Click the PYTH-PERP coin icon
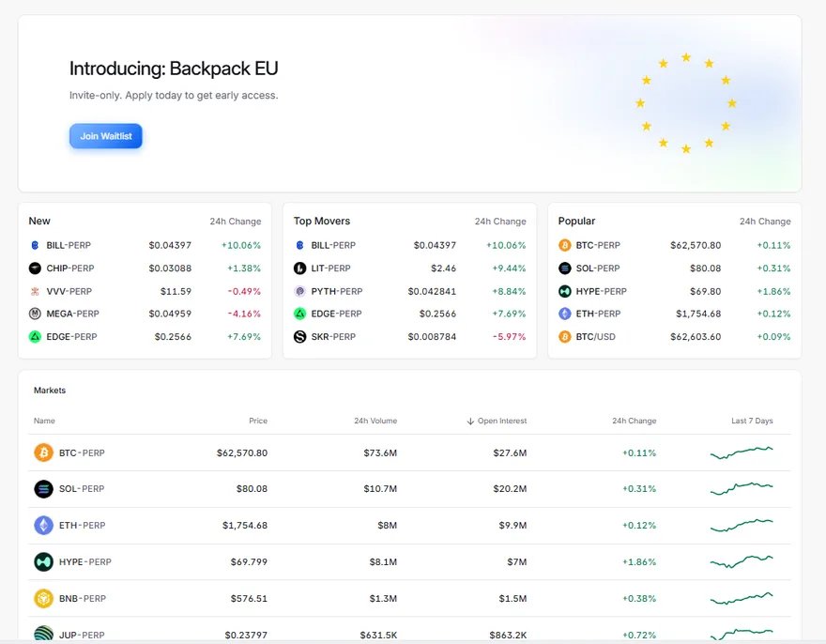Screen dimensions: 826x644 coord(299,291)
